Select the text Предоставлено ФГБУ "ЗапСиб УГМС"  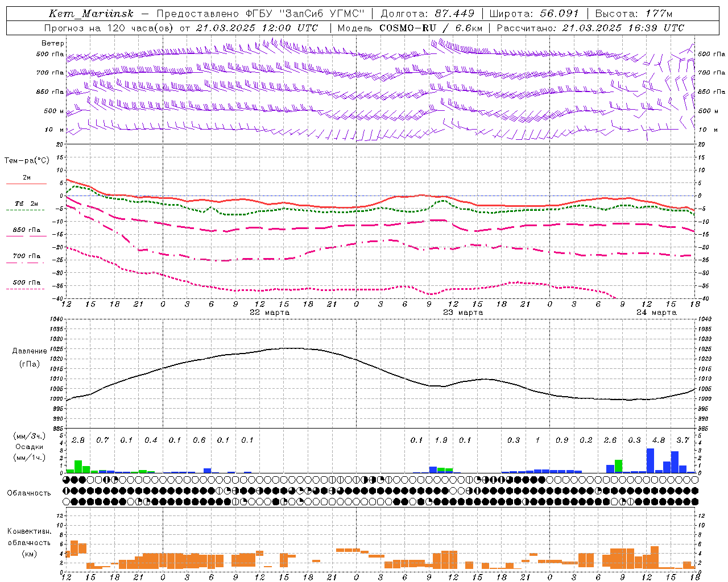click(260, 14)
